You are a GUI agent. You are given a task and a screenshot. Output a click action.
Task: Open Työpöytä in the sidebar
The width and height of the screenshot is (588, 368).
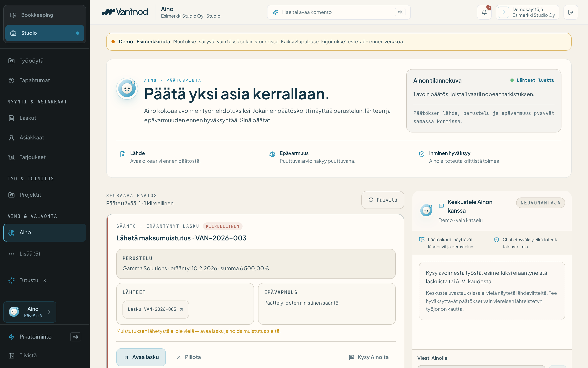pos(45,61)
